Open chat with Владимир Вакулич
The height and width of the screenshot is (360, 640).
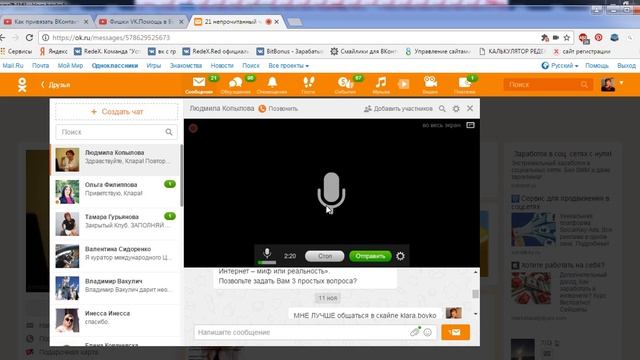click(116, 288)
